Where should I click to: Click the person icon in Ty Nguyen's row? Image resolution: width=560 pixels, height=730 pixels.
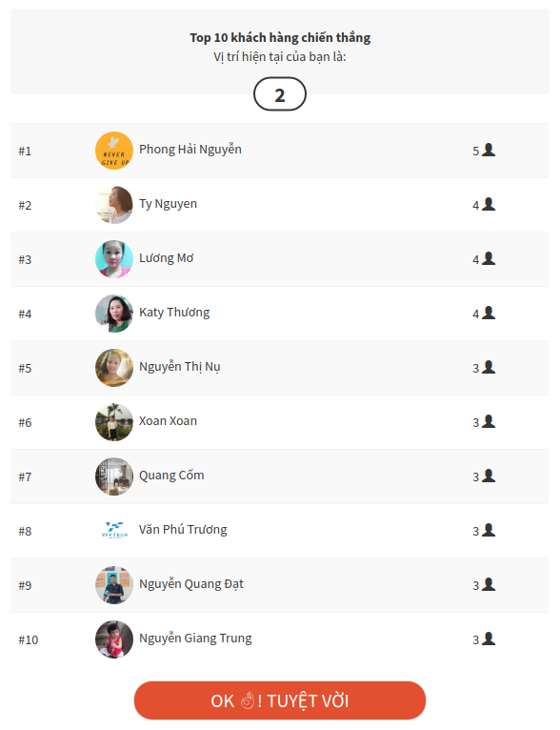(489, 204)
